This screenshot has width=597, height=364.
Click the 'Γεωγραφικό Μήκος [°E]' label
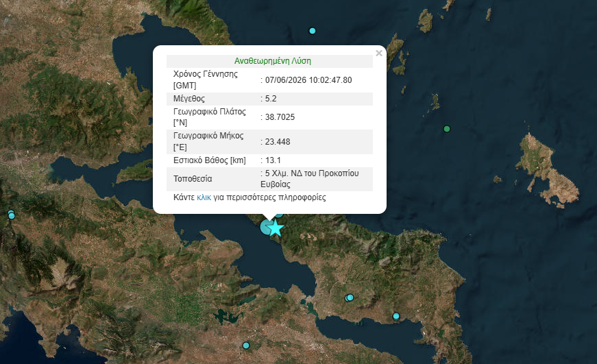[208, 141]
